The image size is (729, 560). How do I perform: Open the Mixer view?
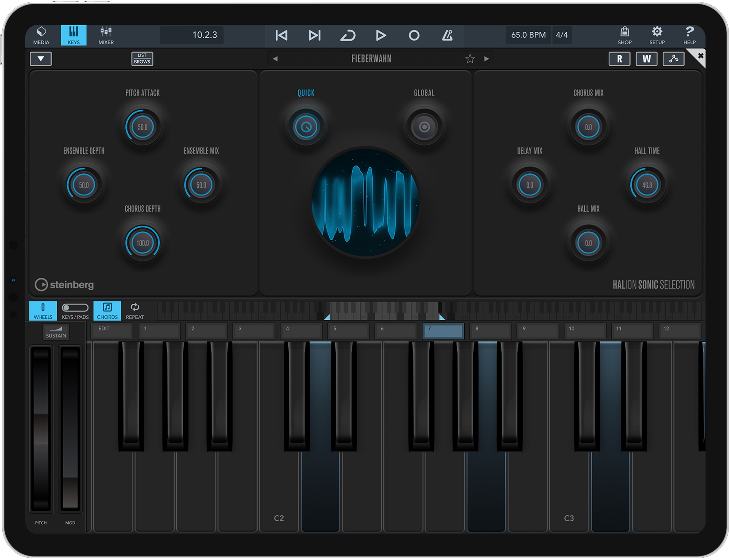106,35
